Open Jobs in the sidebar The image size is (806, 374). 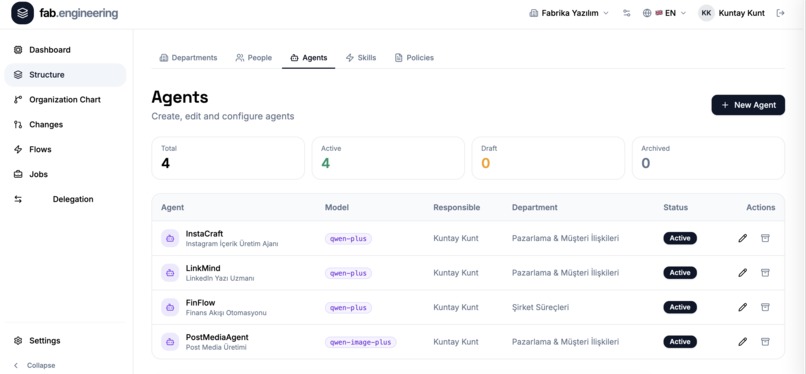coord(65,174)
